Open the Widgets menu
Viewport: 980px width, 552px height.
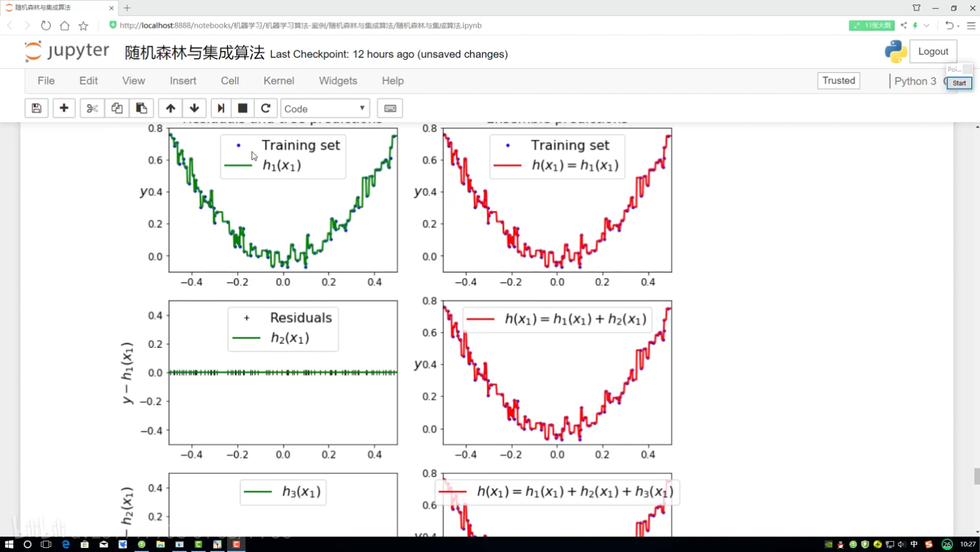point(338,81)
